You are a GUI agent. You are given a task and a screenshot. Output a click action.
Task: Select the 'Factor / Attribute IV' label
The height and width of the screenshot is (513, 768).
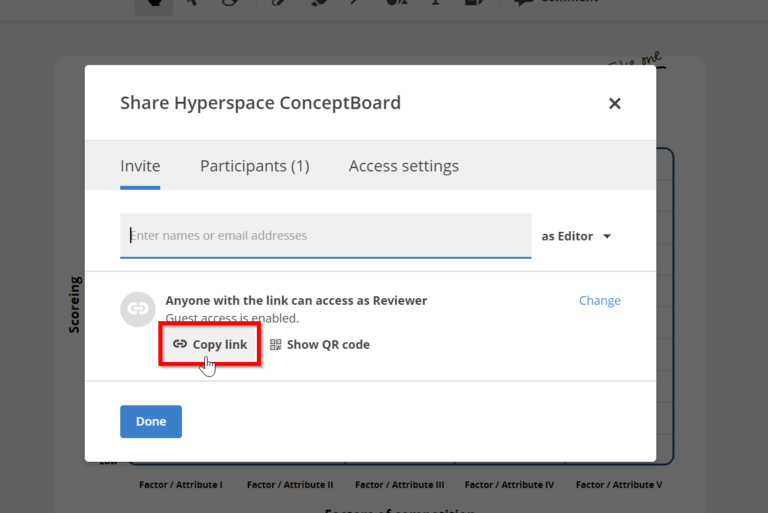pos(508,485)
